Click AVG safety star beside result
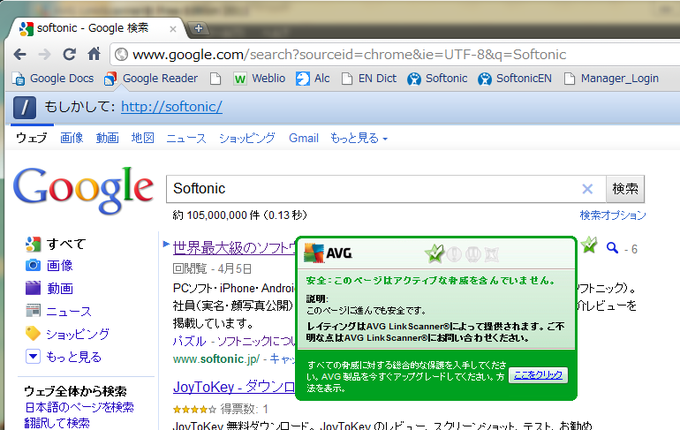 point(589,246)
